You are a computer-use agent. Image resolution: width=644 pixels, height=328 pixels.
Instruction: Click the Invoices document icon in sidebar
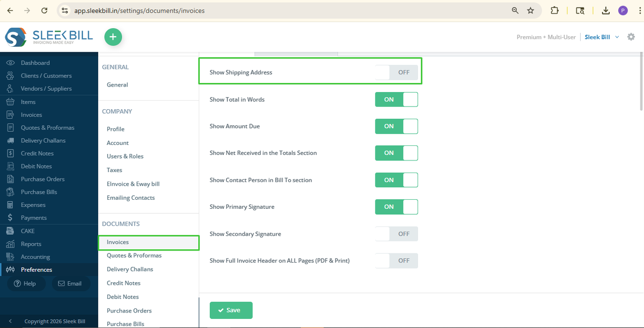[10, 115]
